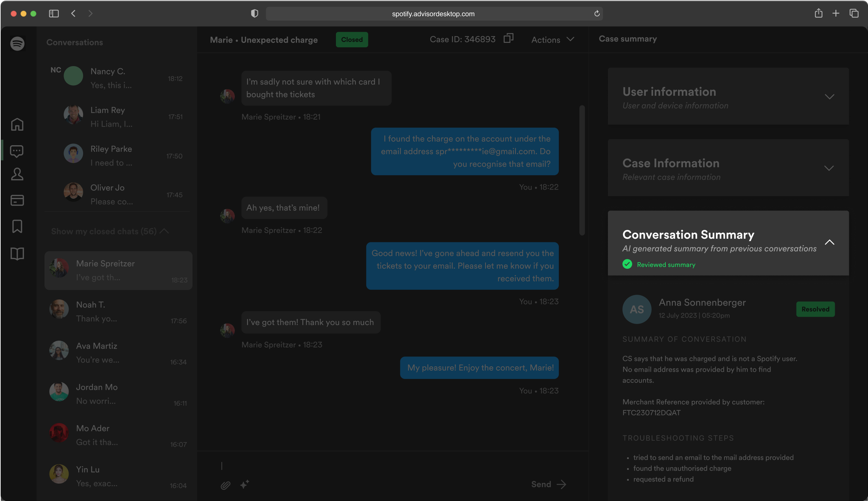Click the AI sparkle suggestion icon
This screenshot has width=868, height=501.
[x=245, y=484]
